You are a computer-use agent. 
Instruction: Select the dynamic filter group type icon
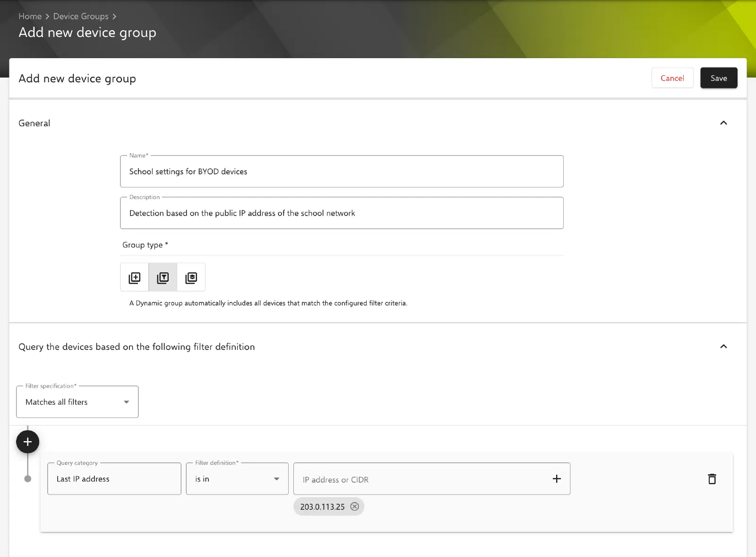[x=163, y=278]
